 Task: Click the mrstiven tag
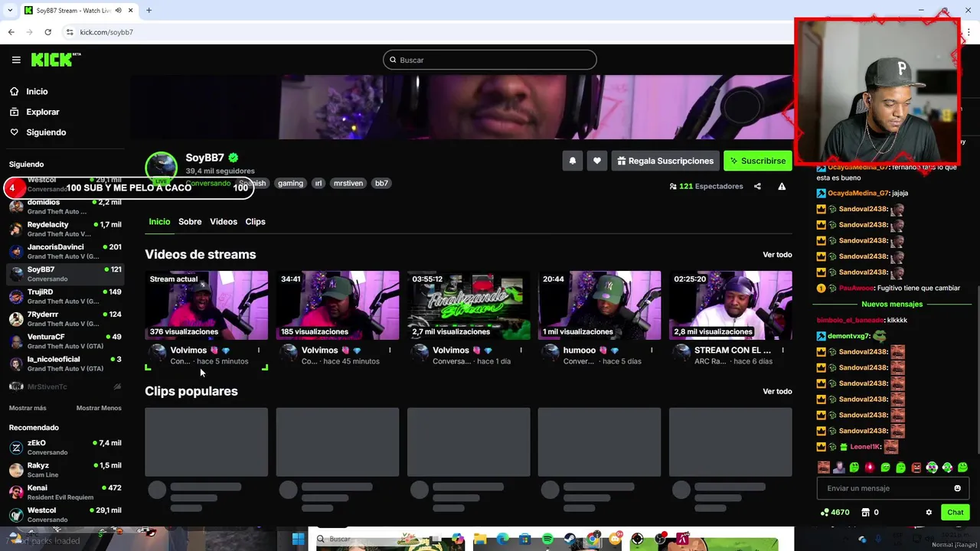pyautogui.click(x=348, y=183)
